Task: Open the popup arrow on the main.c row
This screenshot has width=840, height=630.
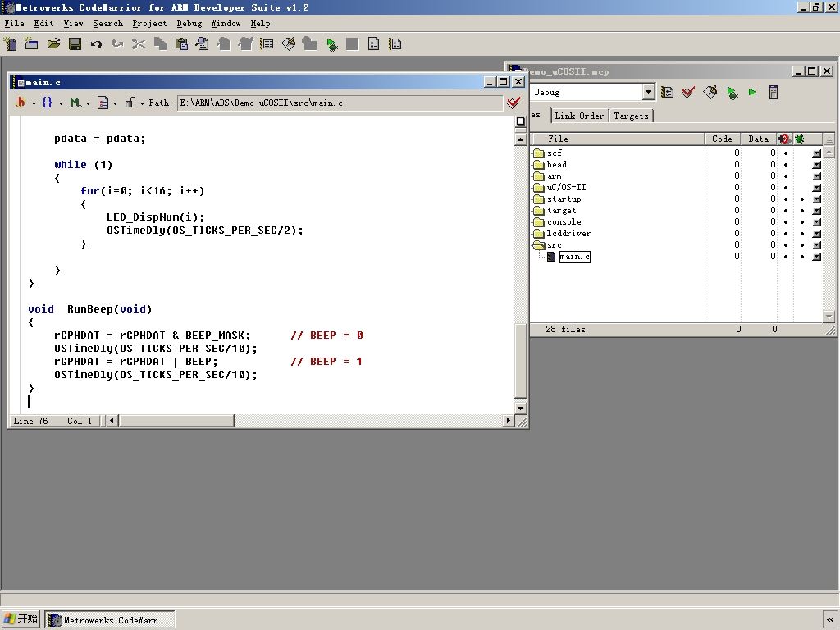Action: (x=816, y=257)
